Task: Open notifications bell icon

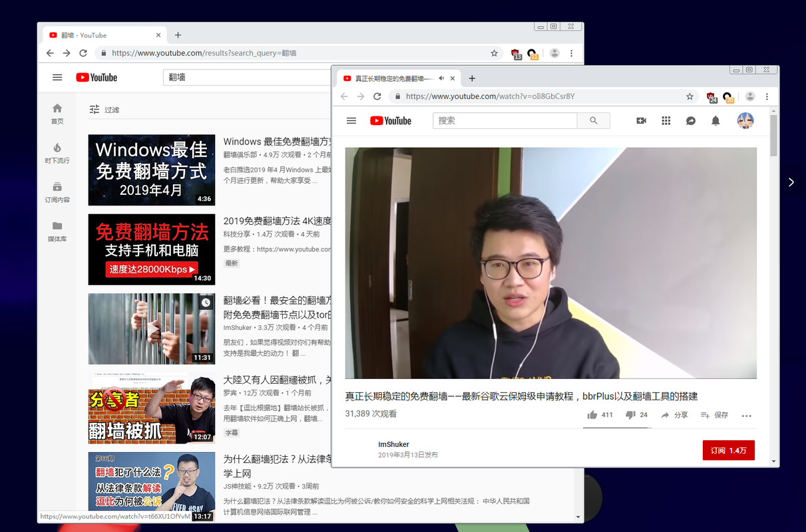Action: click(715, 120)
